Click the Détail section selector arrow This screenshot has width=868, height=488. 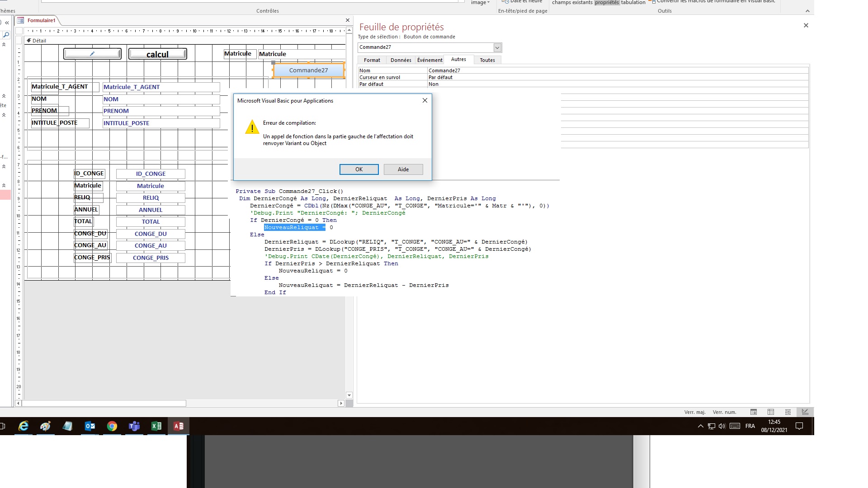(x=29, y=40)
